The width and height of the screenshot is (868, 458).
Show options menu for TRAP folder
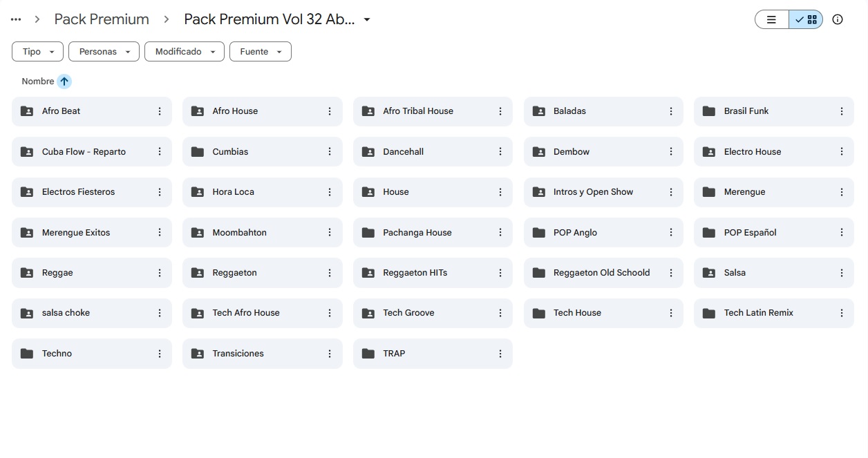(x=500, y=354)
